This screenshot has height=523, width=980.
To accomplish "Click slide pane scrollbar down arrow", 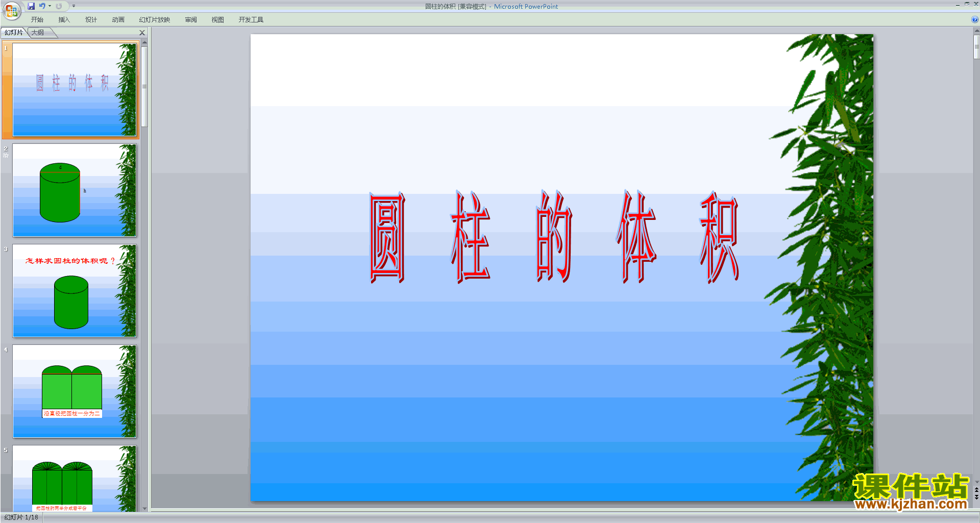I will (144, 509).
